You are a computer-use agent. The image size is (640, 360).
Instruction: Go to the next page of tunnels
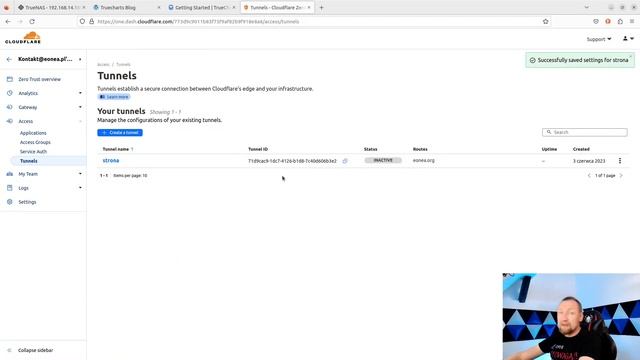point(621,176)
